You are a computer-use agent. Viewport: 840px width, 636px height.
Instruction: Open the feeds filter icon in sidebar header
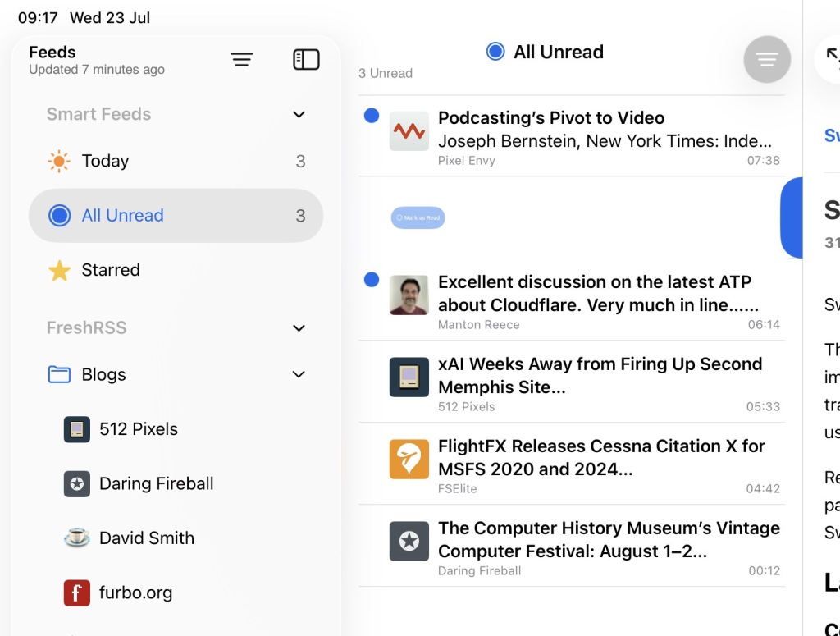point(242,59)
